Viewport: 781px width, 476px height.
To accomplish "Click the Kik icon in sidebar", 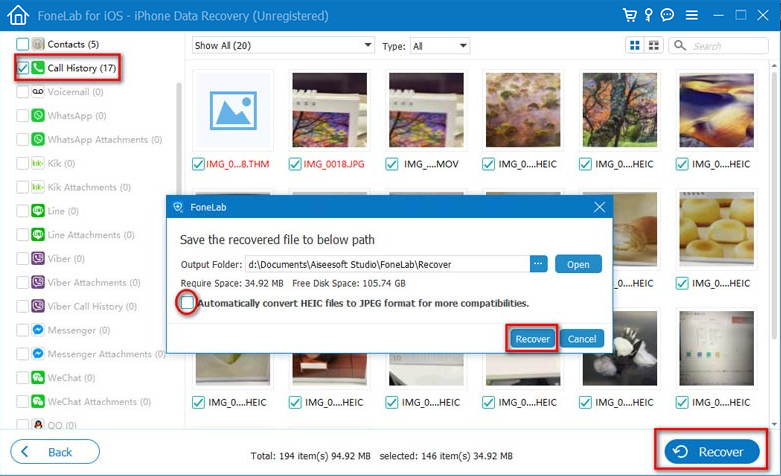I will click(38, 163).
